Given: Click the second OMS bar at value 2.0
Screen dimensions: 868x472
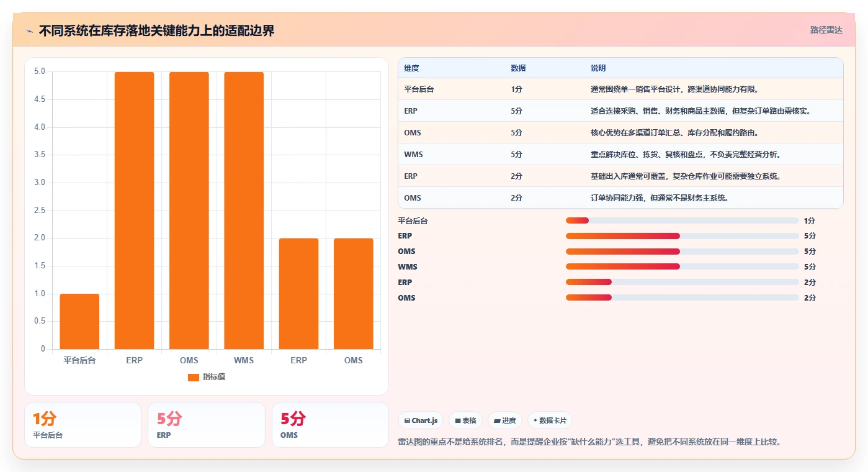Looking at the screenshot, I should (353, 294).
